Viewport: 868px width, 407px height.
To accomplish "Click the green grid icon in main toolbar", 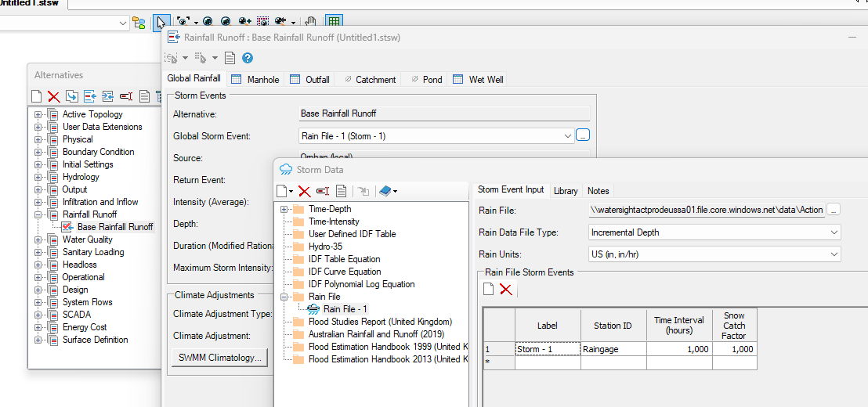I will (335, 23).
